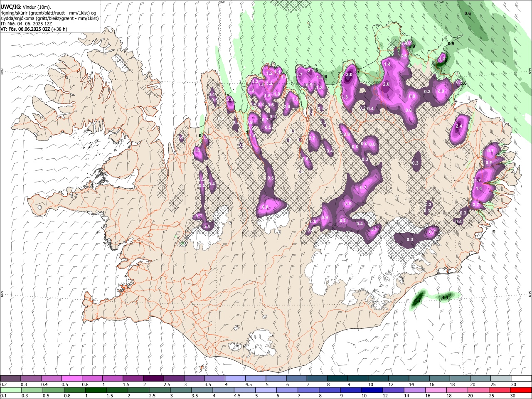
Task: Pick the light pink swatch labeled 16 in the bottom row
Action: click(436, 390)
